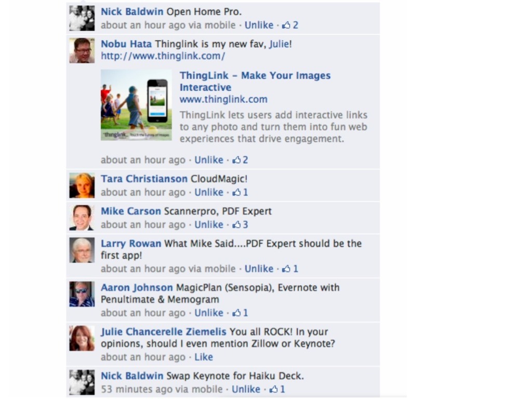
Task: Visit Larry Rowan's profile name
Action: point(131,244)
